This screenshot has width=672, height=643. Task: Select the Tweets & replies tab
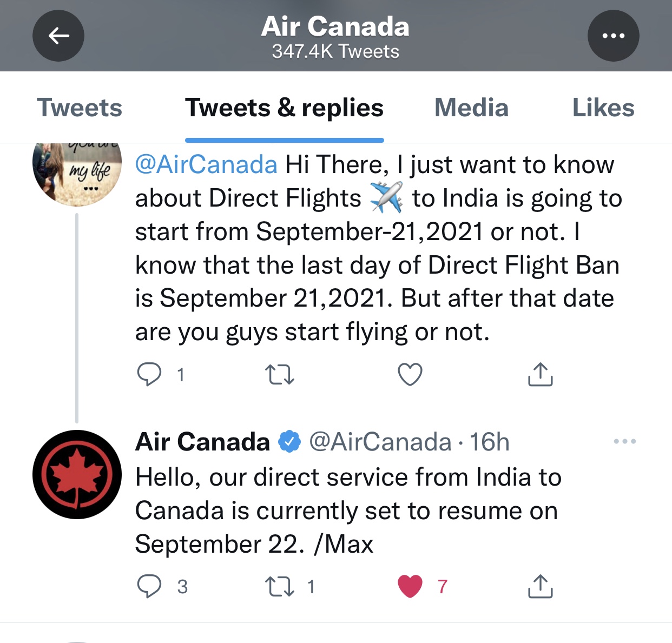tap(284, 108)
